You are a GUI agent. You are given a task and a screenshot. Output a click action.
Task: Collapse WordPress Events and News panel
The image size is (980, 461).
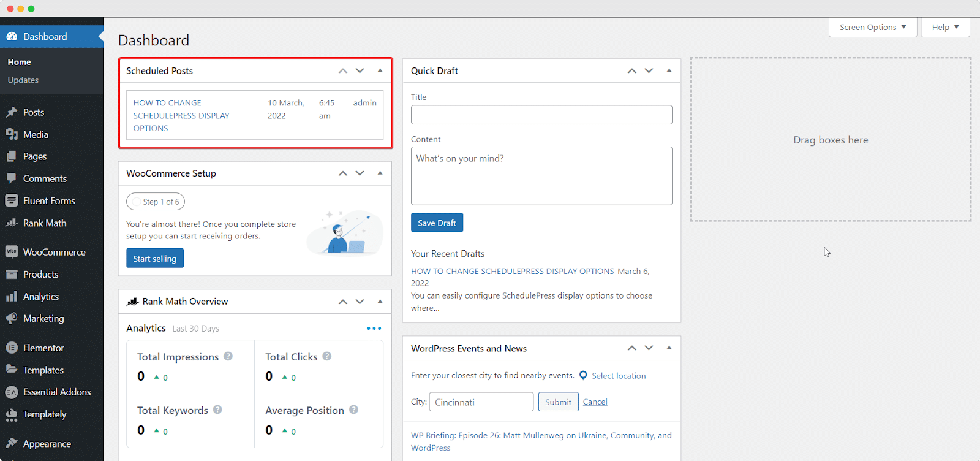coord(669,348)
